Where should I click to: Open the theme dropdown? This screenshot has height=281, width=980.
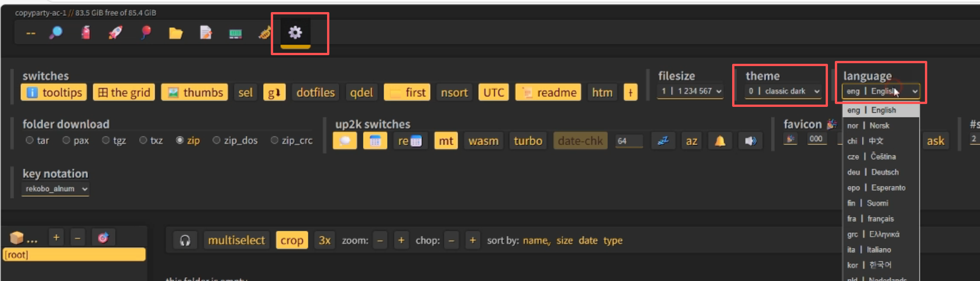click(783, 91)
